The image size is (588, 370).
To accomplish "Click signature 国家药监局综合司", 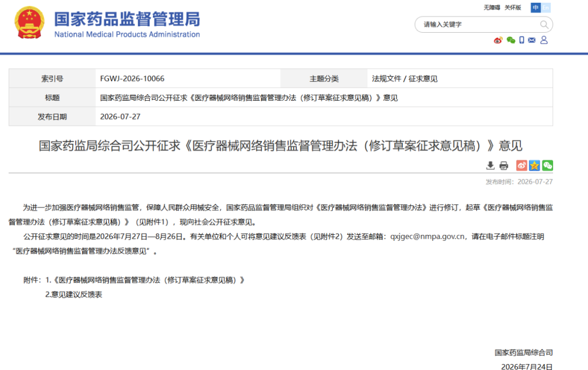I will coord(524,353).
